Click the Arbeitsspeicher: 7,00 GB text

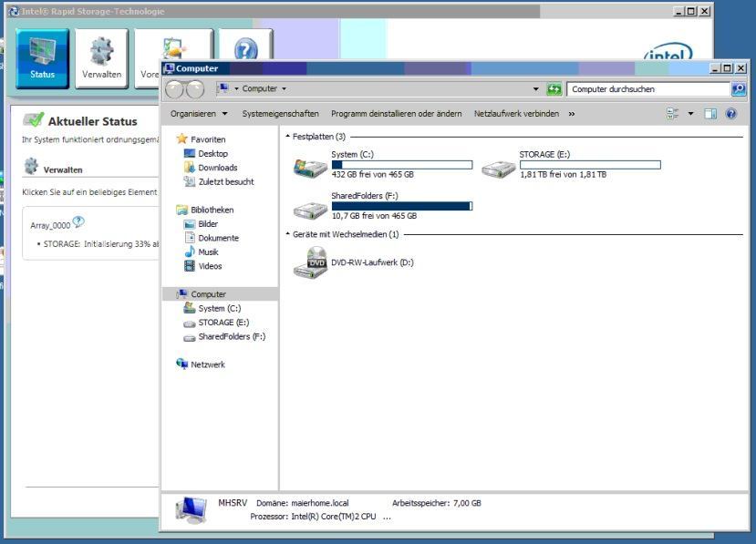[436, 503]
